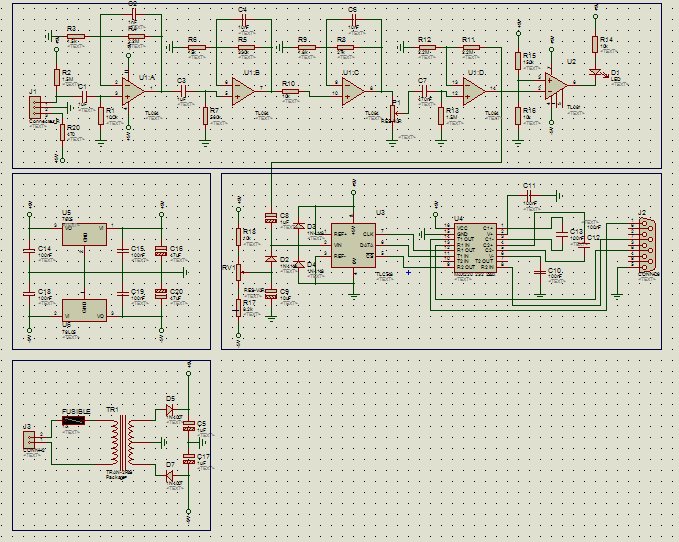Select resistor R9
Viewport: 679px width, 542px height.
307,47
